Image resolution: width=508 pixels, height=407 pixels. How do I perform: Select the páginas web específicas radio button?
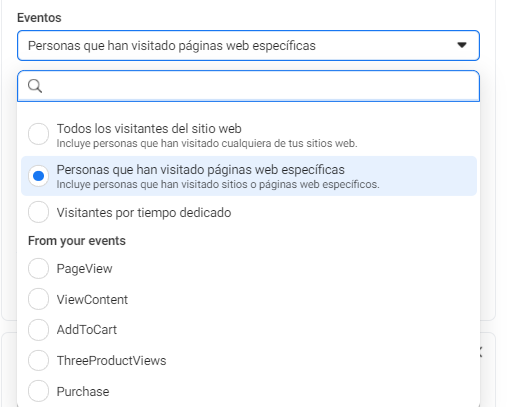click(x=38, y=176)
